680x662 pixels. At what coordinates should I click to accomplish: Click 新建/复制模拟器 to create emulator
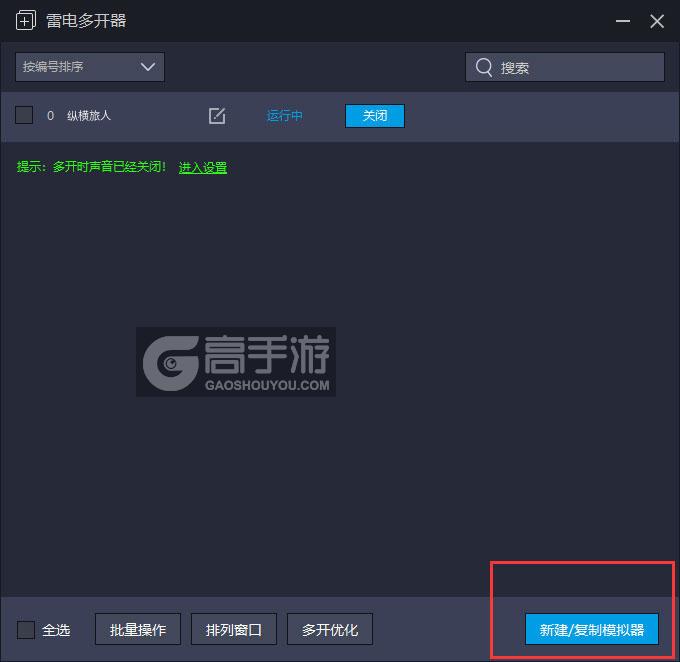[x=592, y=629]
